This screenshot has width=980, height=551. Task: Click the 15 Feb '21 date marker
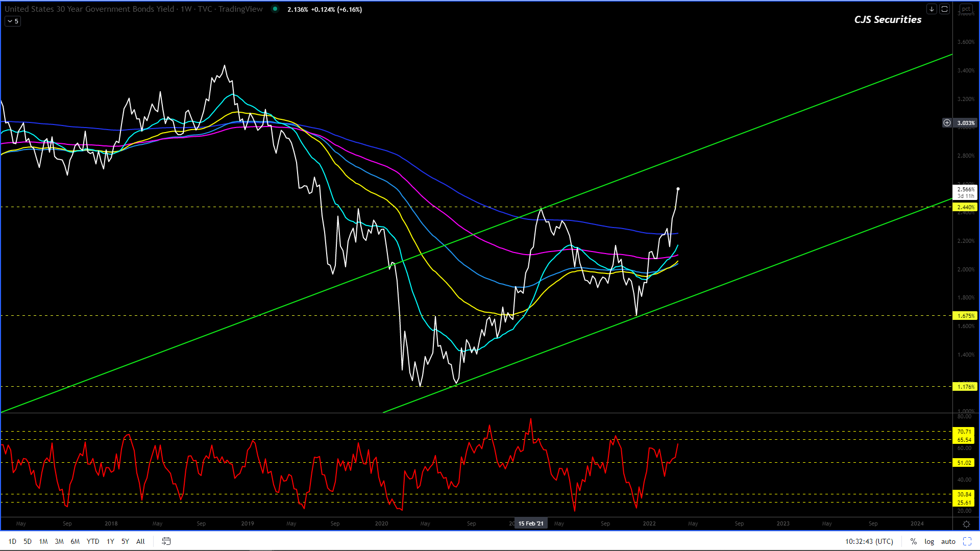[531, 523]
